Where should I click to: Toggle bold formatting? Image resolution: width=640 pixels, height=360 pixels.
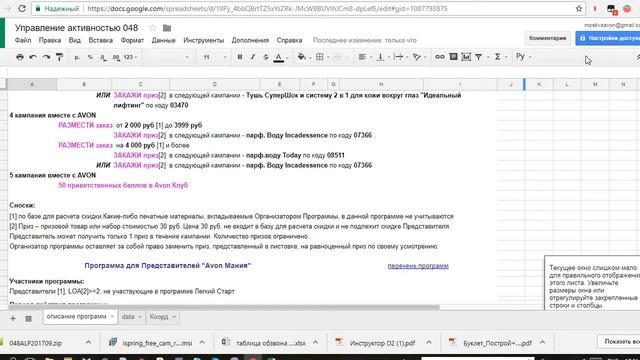240,57
